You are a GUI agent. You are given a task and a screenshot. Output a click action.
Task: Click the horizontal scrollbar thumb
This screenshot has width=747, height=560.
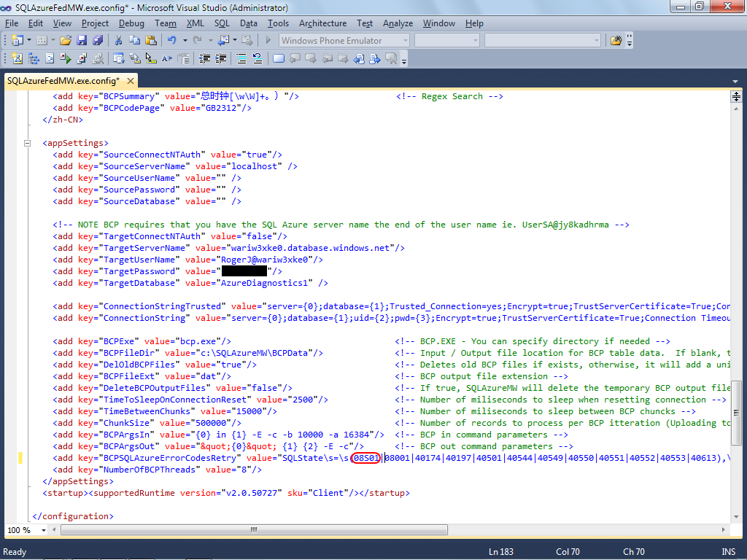tap(254, 529)
